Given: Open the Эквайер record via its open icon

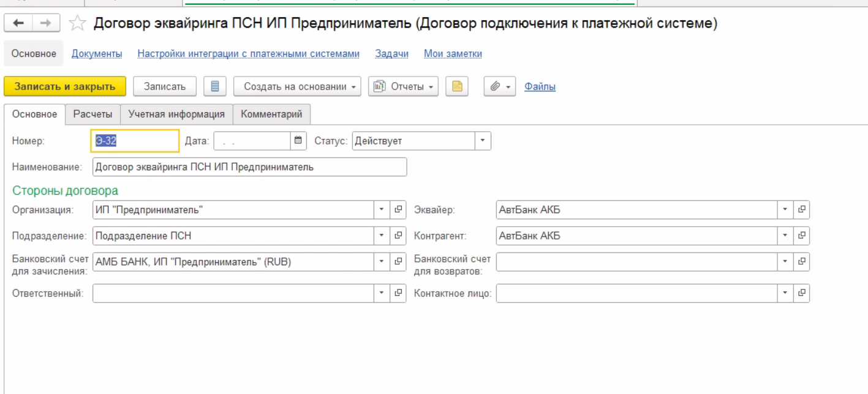Looking at the screenshot, I should tap(801, 210).
